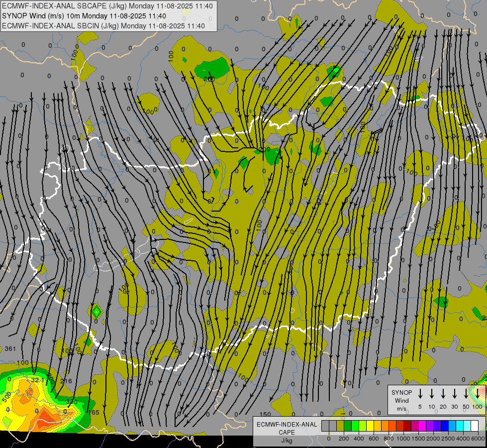The height and width of the screenshot is (448, 487).
Task: Click the SBCIN header line
Action: point(103,26)
